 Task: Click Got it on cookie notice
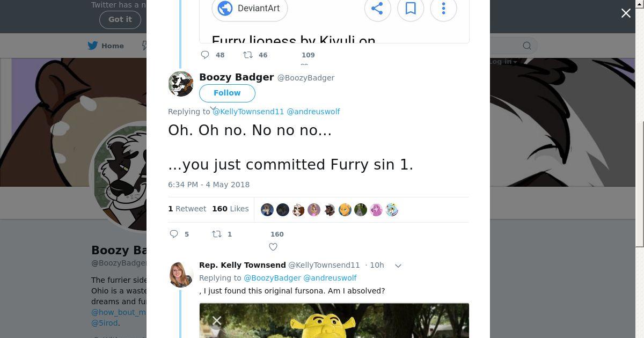coord(120,19)
